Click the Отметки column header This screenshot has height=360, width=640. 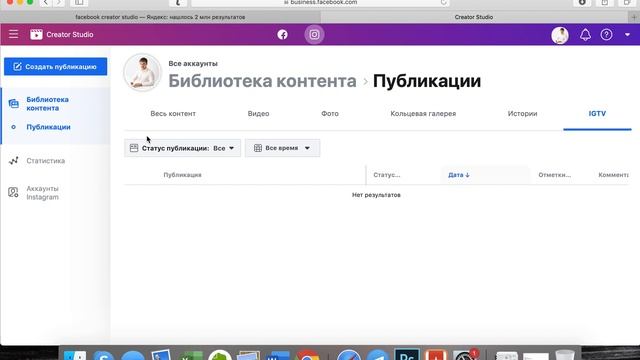[554, 175]
